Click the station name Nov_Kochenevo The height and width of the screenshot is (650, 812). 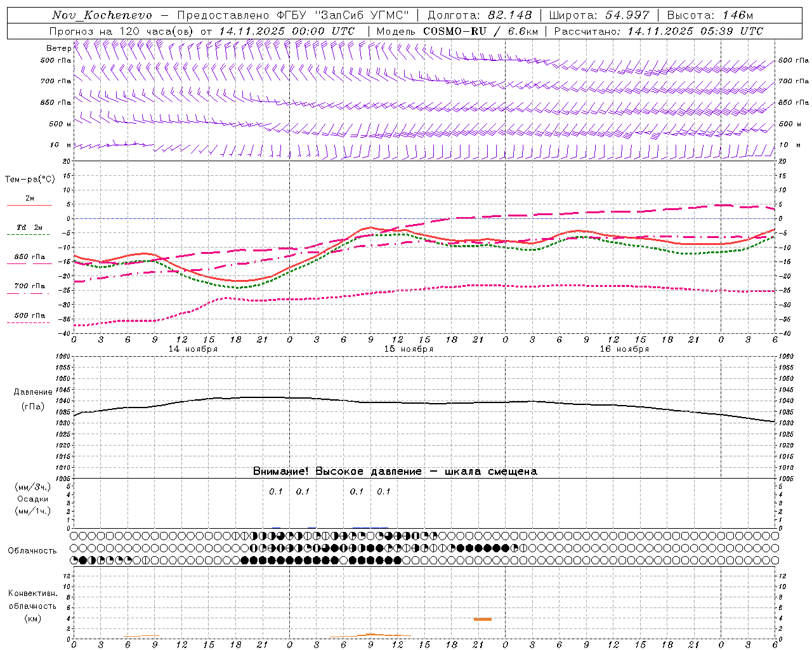pyautogui.click(x=102, y=15)
